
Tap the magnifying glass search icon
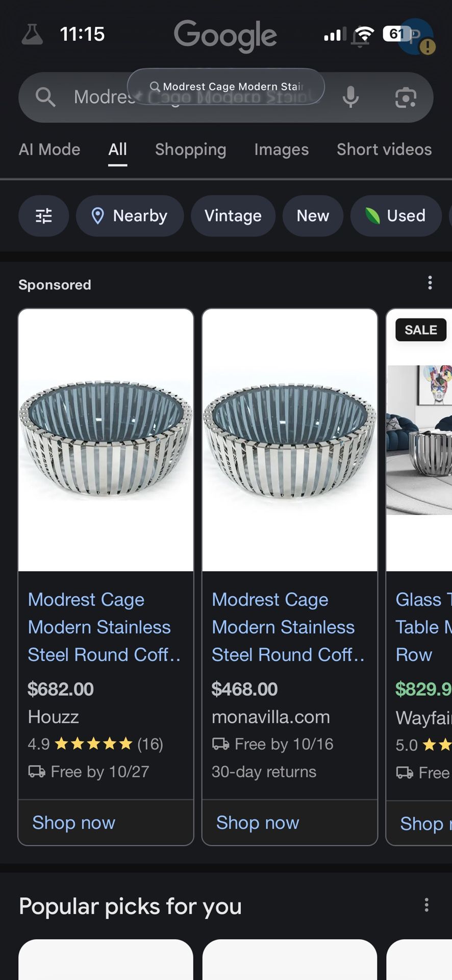45,97
